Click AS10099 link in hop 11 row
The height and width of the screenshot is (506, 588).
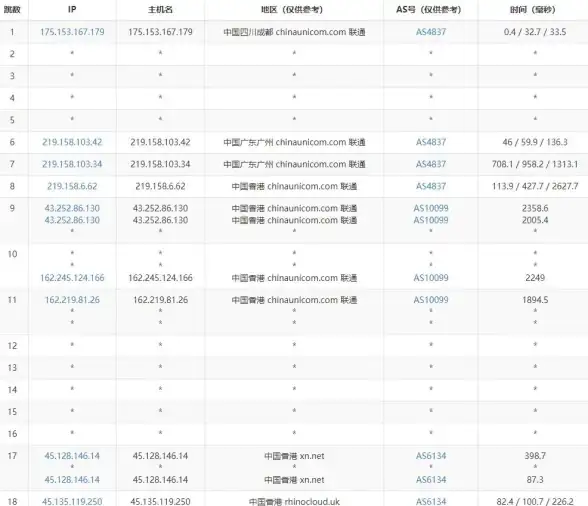431,300
